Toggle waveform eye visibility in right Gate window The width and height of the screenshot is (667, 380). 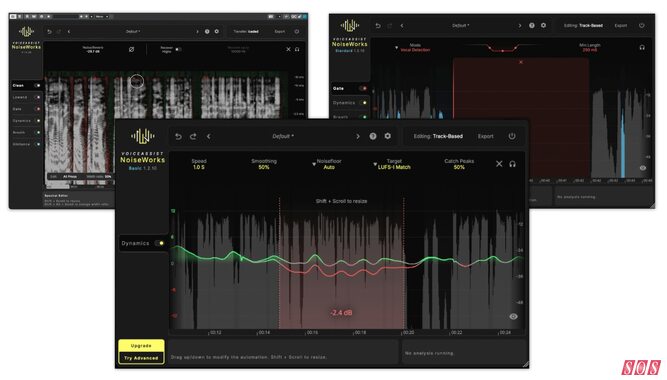pyautogui.click(x=643, y=168)
